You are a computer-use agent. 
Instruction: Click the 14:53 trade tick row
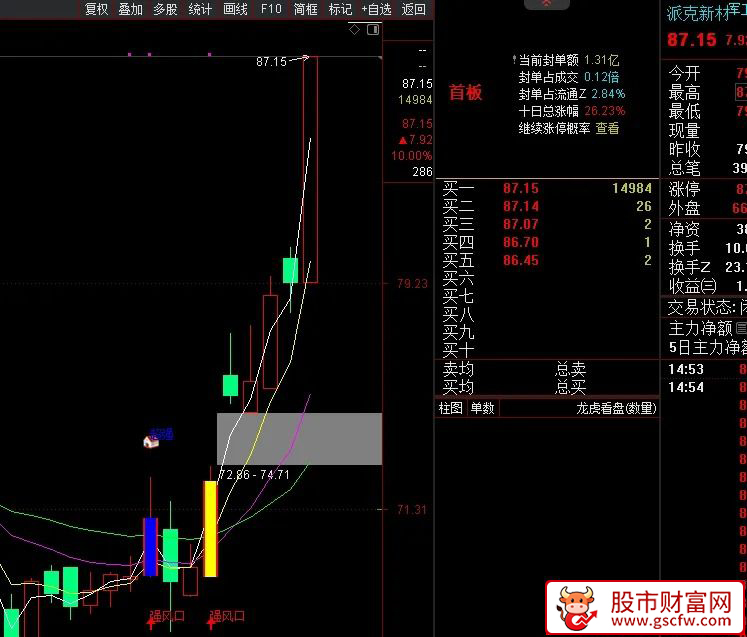(705, 369)
